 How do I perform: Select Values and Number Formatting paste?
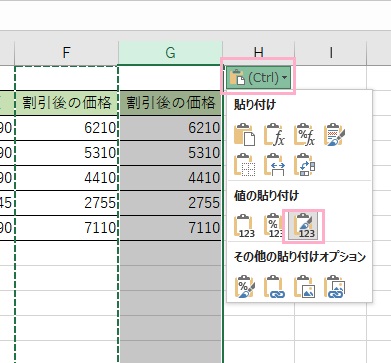(273, 226)
